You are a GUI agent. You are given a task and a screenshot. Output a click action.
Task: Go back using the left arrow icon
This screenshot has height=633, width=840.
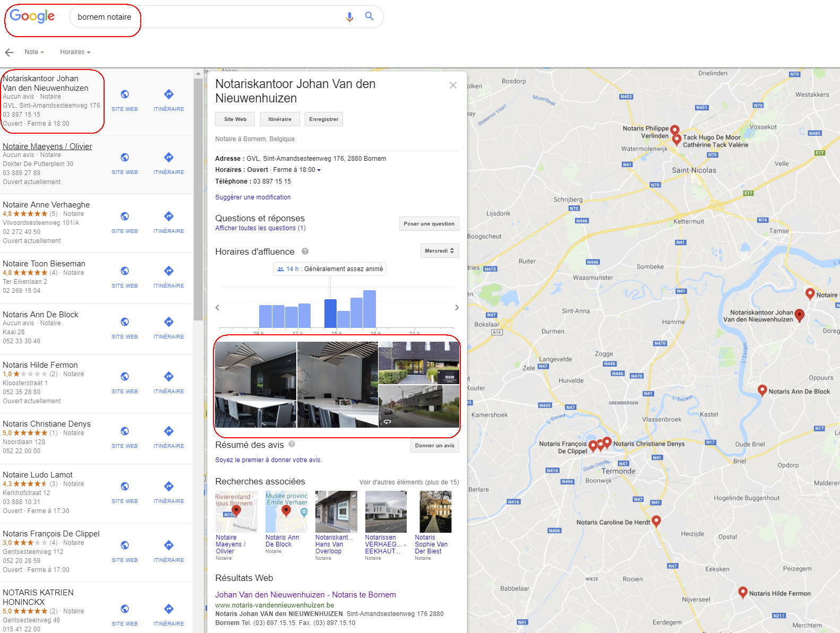[9, 52]
